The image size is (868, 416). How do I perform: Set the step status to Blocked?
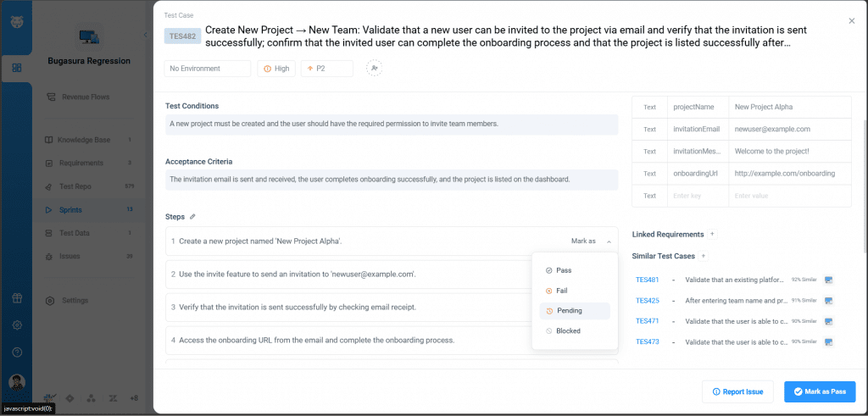(x=568, y=331)
